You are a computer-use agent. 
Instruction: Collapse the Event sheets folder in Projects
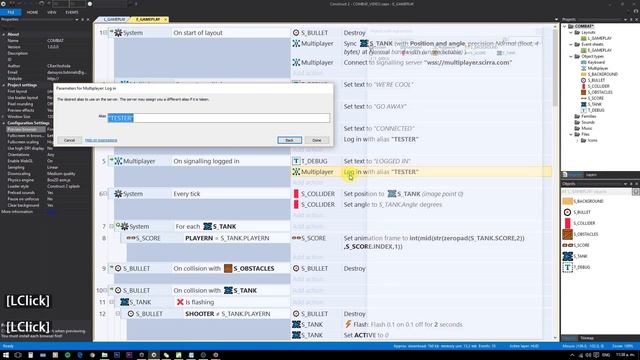[571, 44]
